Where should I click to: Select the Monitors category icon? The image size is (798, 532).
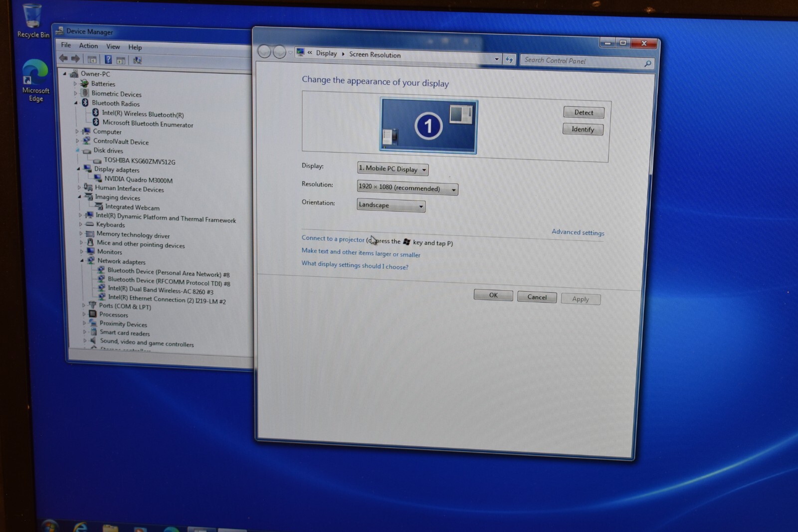click(90, 251)
